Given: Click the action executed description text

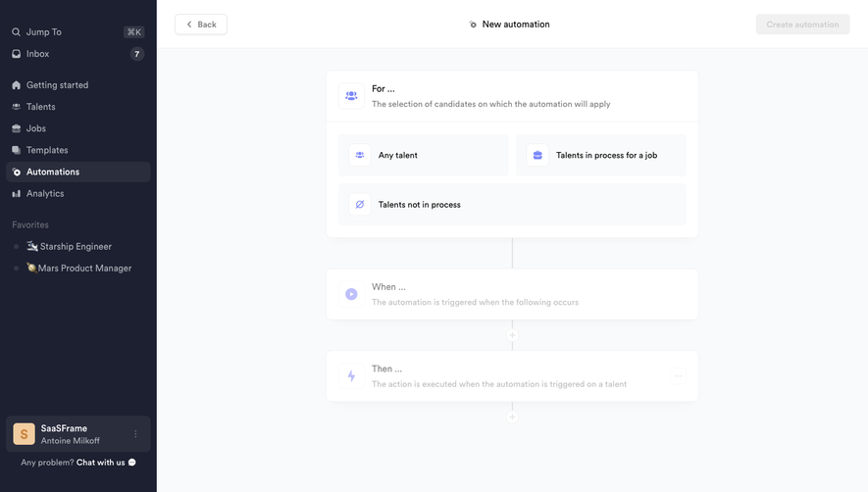Looking at the screenshot, I should [x=499, y=384].
